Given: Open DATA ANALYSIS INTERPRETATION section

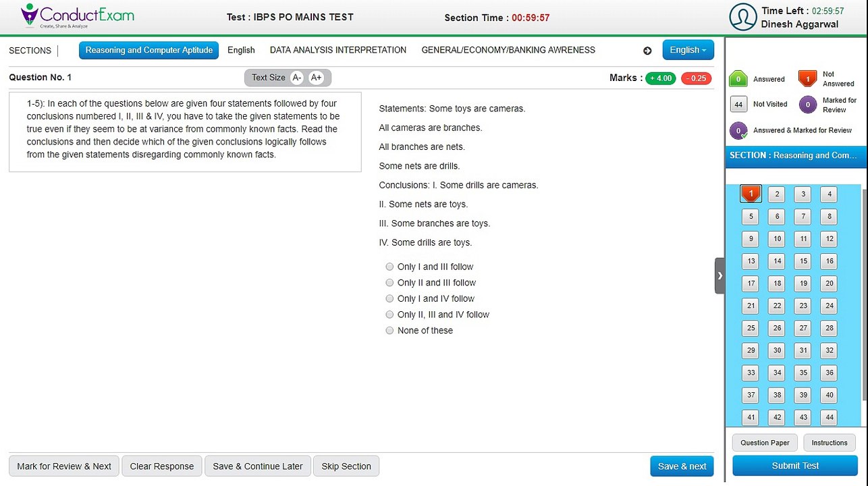Looking at the screenshot, I should coord(338,50).
